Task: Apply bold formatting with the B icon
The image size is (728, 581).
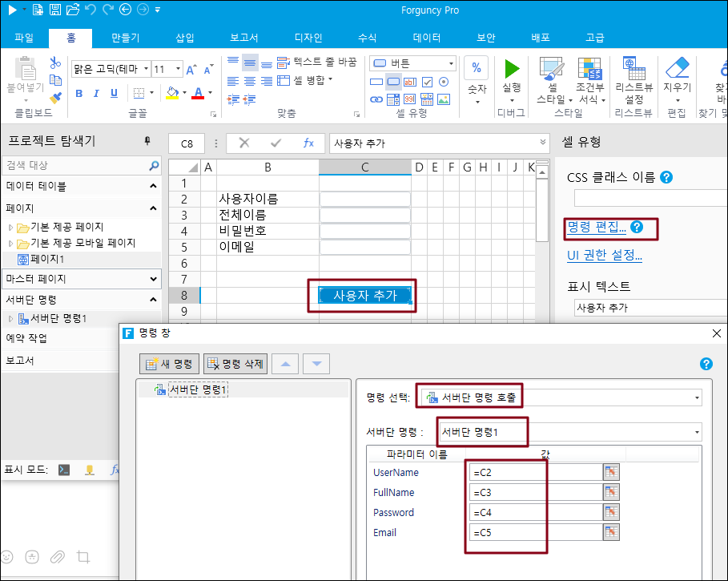Action: tap(79, 93)
